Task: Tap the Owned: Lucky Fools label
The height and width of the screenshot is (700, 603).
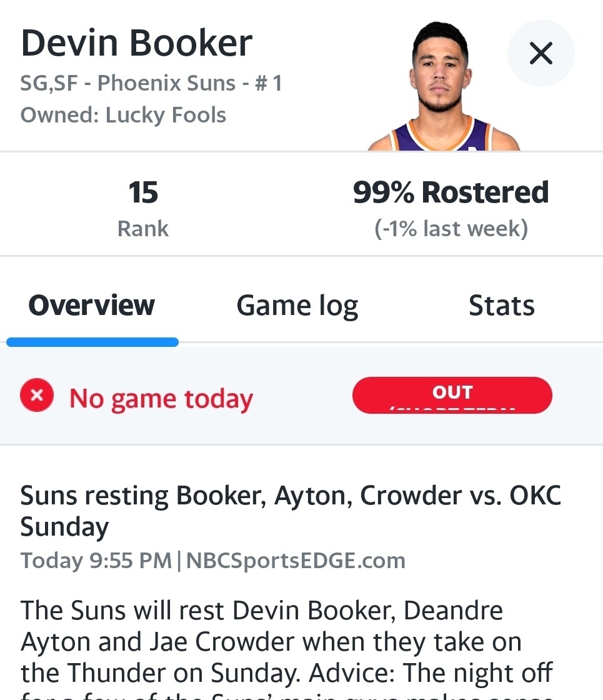Action: (123, 115)
